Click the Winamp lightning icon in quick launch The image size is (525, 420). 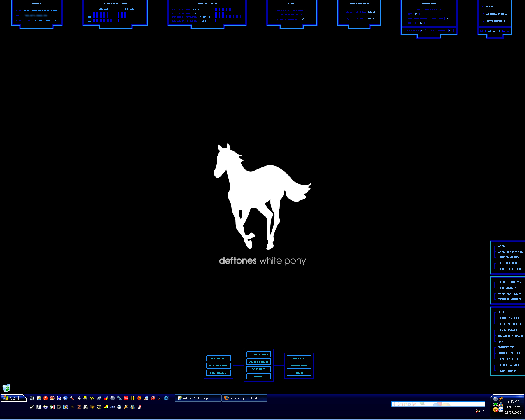coord(126,407)
